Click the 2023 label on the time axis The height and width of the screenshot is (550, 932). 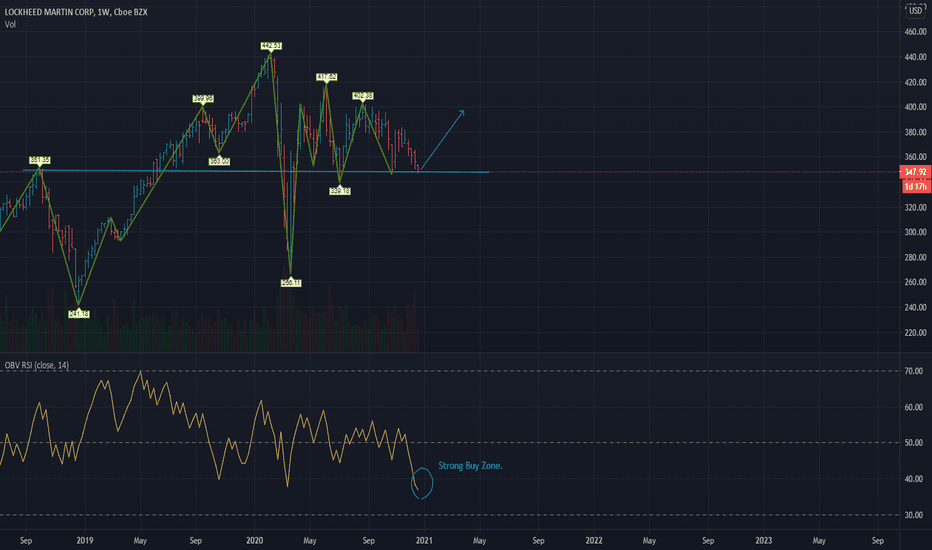(764, 540)
